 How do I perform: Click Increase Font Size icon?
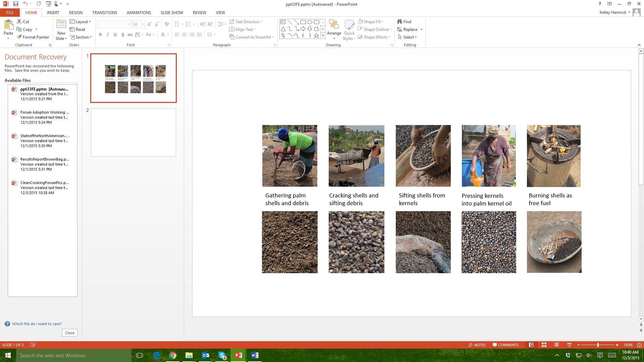click(149, 24)
